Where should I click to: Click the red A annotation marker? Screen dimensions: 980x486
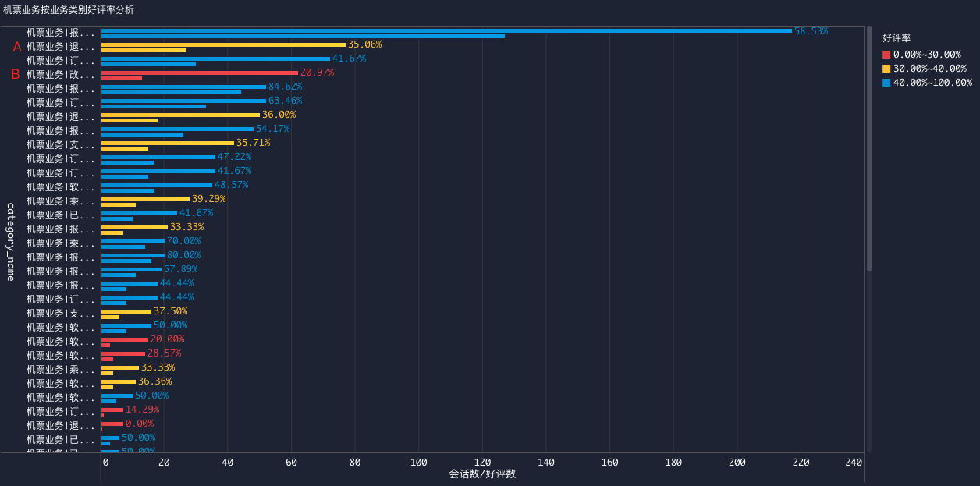pyautogui.click(x=17, y=47)
